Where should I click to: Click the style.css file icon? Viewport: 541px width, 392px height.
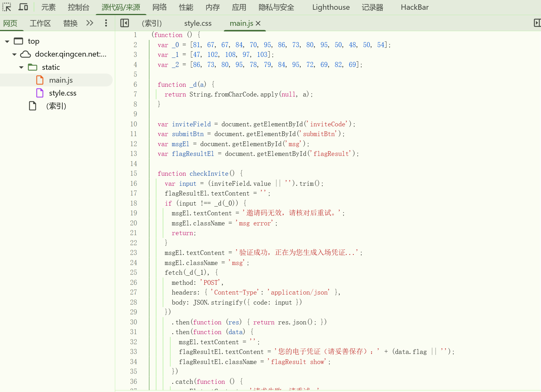[x=40, y=93]
